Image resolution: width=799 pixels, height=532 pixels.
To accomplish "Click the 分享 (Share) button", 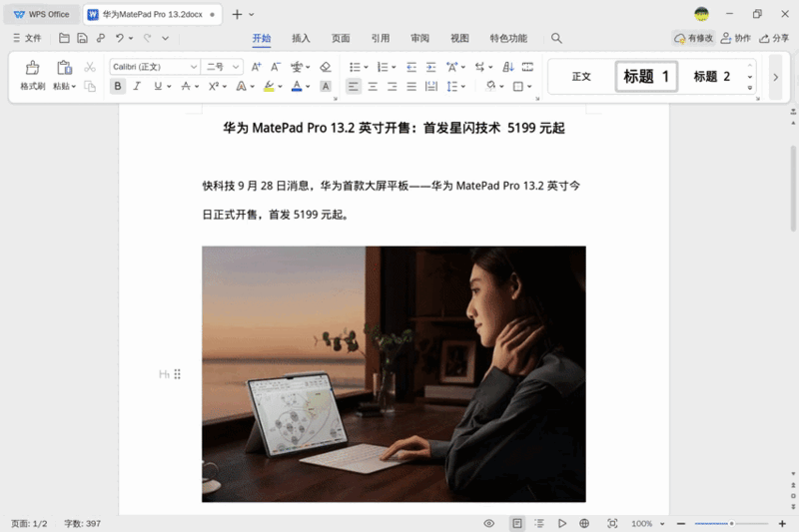I will 774,39.
